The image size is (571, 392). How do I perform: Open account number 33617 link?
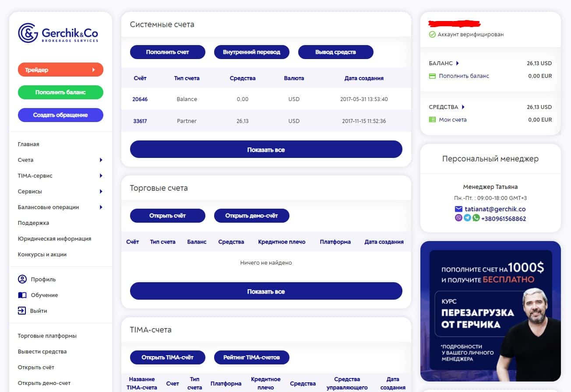(x=140, y=121)
